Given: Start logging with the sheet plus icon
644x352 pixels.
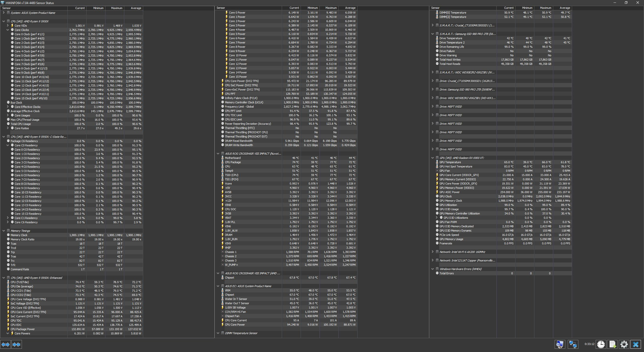Looking at the screenshot, I should click(613, 344).
